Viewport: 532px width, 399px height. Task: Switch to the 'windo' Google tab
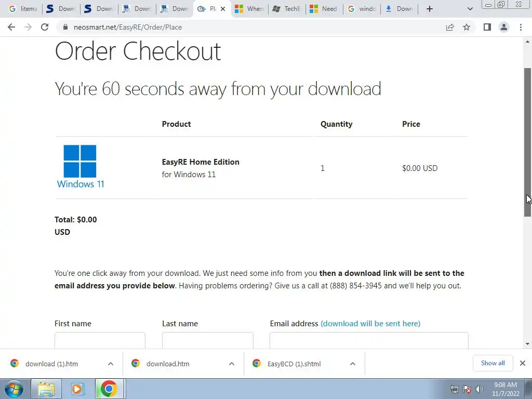(x=362, y=9)
